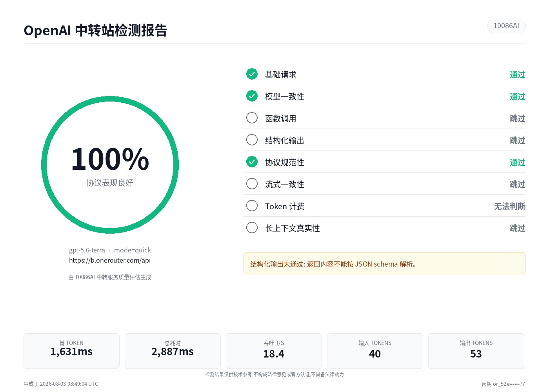The height and width of the screenshot is (392, 549).
Task: Click the yellow 结构化输出未通过 warning banner
Action: [x=384, y=263]
